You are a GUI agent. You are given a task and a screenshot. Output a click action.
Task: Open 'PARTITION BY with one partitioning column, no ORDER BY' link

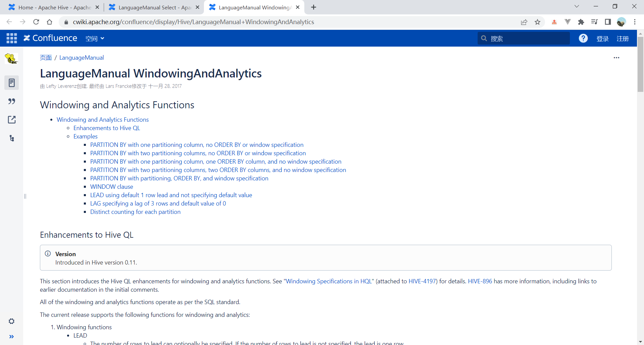tap(197, 145)
